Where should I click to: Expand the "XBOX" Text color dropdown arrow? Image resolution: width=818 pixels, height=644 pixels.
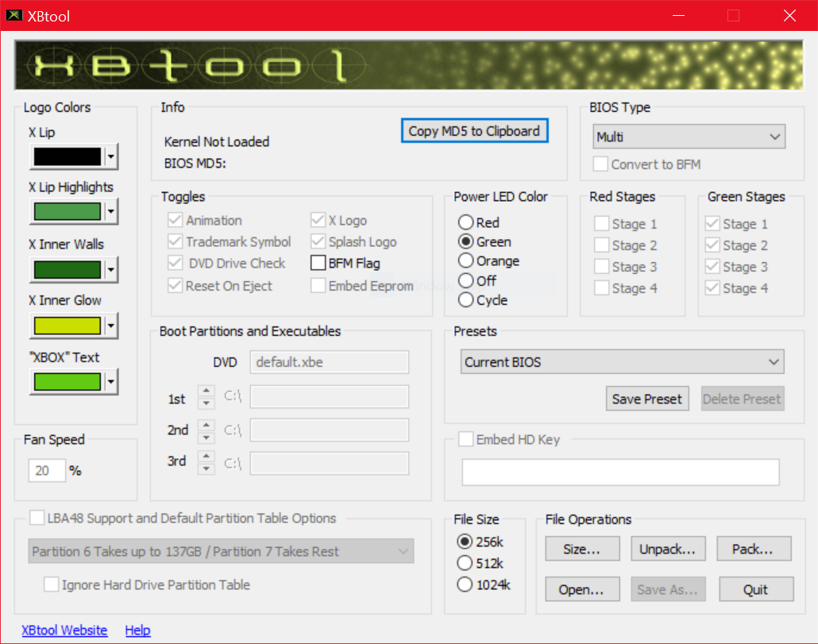coord(110,382)
